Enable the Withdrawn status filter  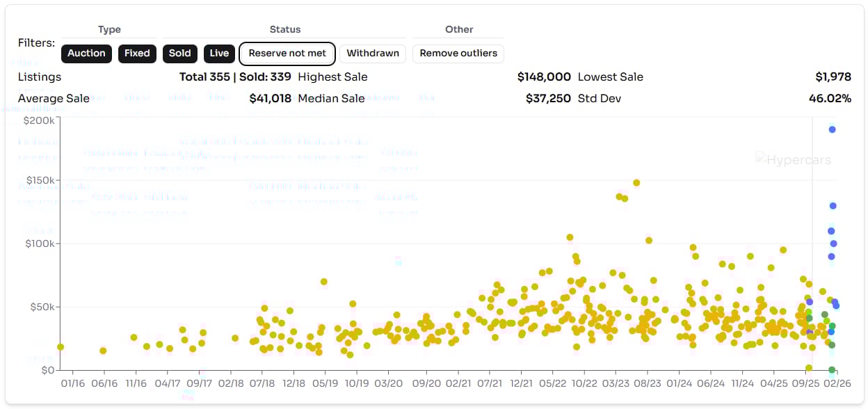click(x=373, y=54)
